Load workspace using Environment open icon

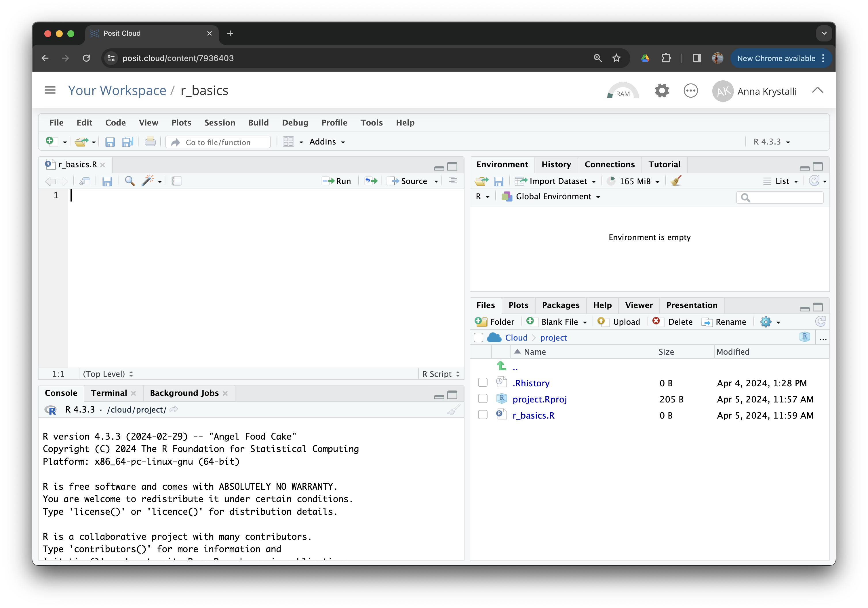point(482,181)
